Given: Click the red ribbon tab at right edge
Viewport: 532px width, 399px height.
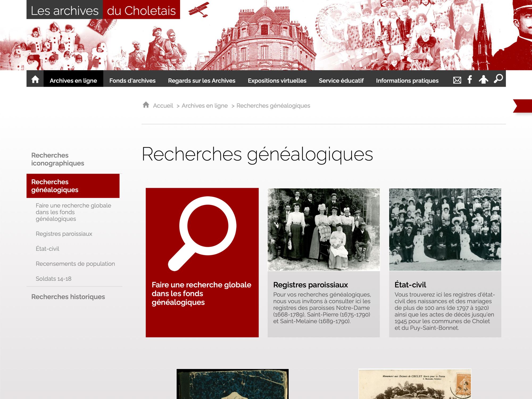Looking at the screenshot, I should pyautogui.click(x=523, y=106).
